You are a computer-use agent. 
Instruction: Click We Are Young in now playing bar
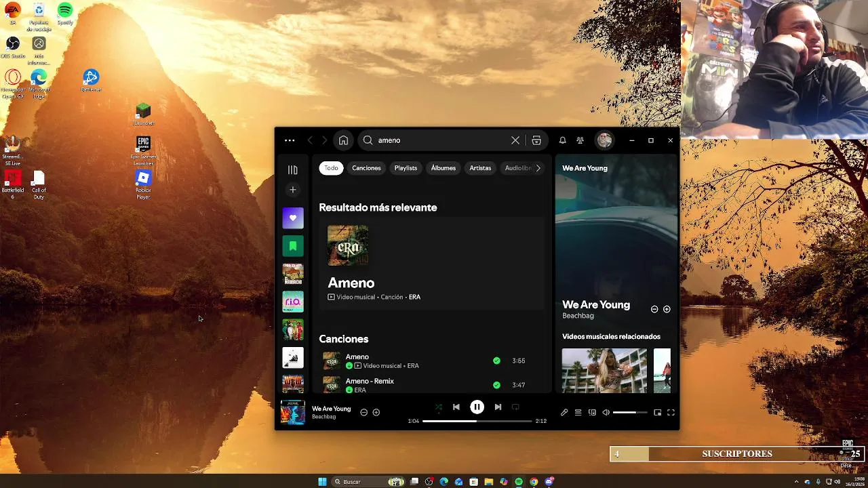[x=331, y=409]
